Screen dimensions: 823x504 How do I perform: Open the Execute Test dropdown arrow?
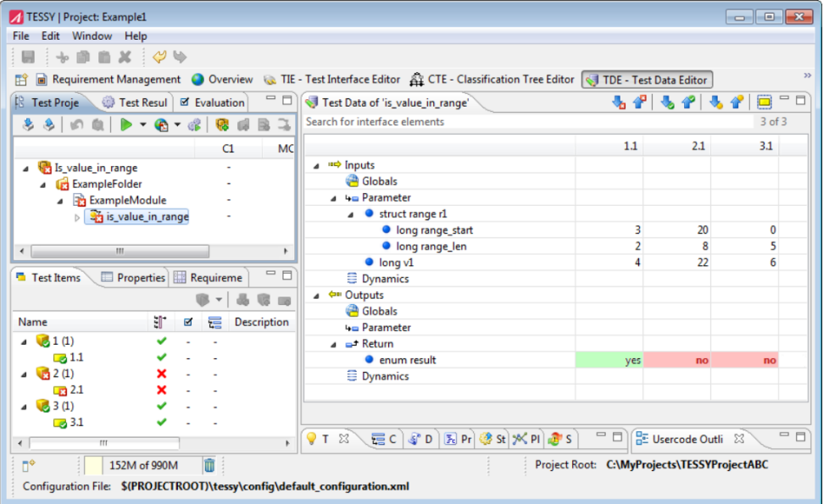click(x=142, y=126)
